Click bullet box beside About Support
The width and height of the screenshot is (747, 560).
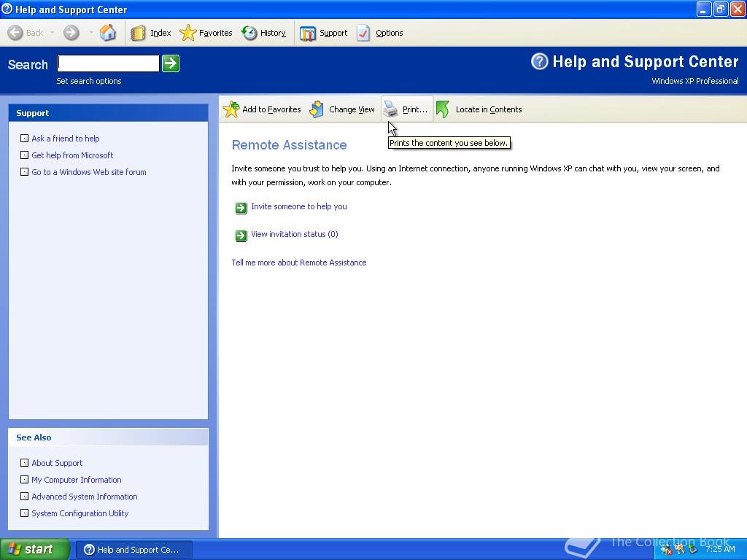24,462
